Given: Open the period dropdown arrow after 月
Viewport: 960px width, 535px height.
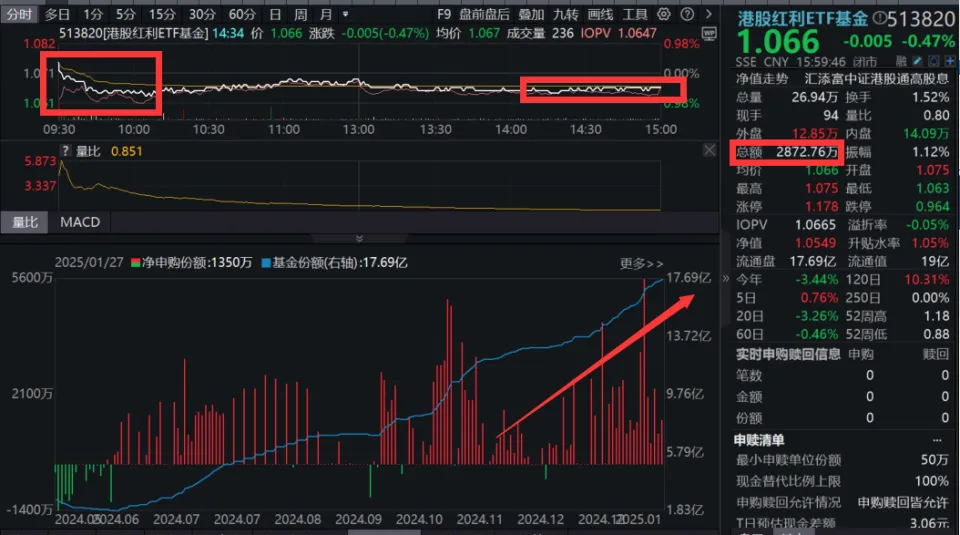Looking at the screenshot, I should coord(346,15).
